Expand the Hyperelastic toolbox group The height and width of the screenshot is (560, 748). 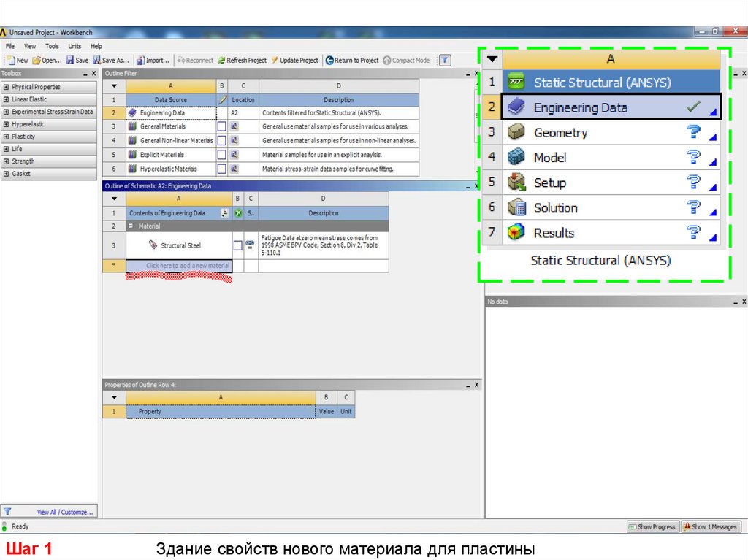[6, 124]
